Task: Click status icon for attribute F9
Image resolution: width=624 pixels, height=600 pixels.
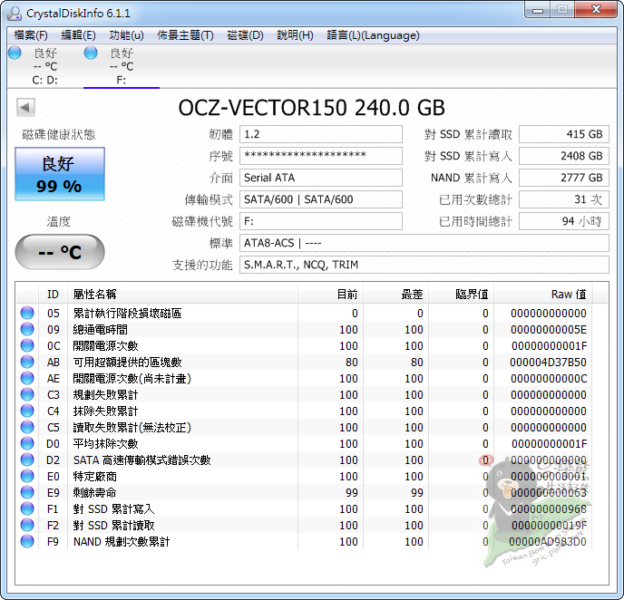Action: (27, 542)
